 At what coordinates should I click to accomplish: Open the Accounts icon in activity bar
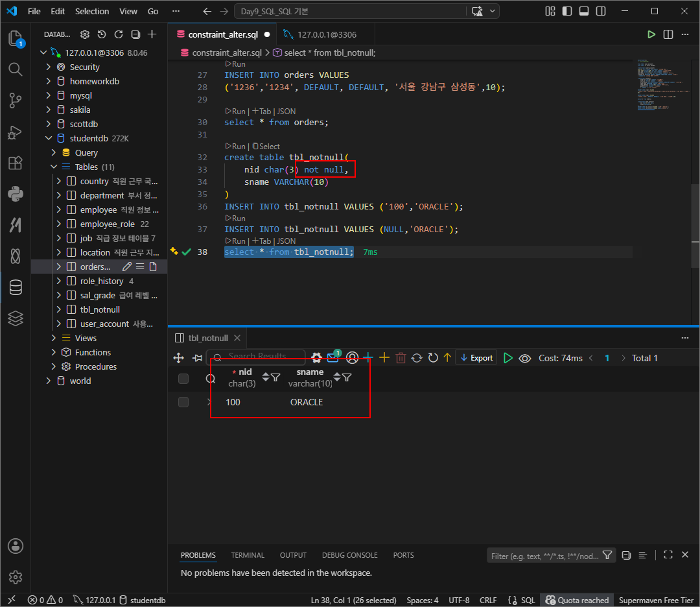pyautogui.click(x=16, y=546)
